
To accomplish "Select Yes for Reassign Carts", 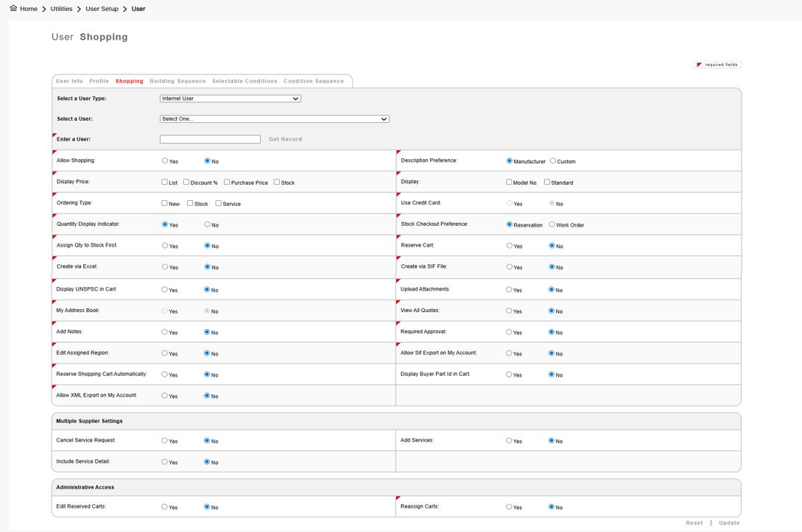I will click(x=509, y=507).
